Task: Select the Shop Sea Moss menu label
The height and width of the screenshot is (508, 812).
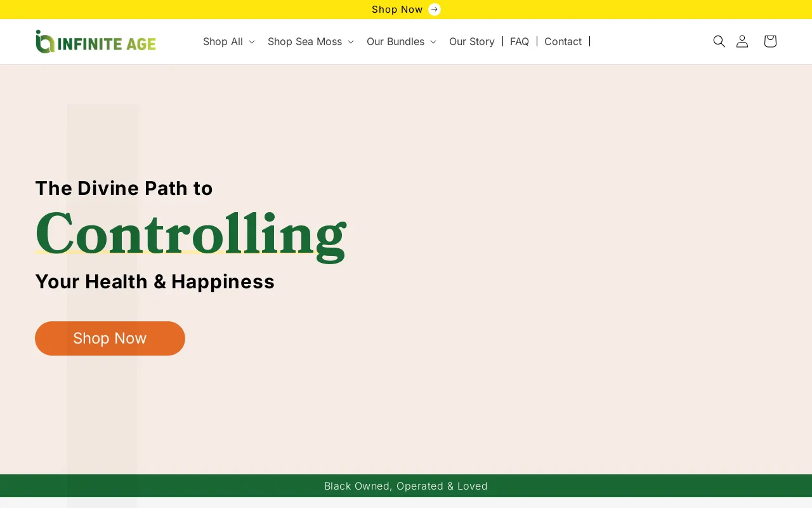Action: [x=304, y=41]
